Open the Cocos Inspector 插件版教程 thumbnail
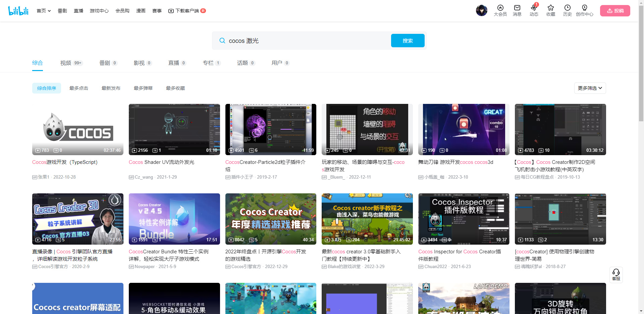The width and height of the screenshot is (644, 314). [x=464, y=219]
